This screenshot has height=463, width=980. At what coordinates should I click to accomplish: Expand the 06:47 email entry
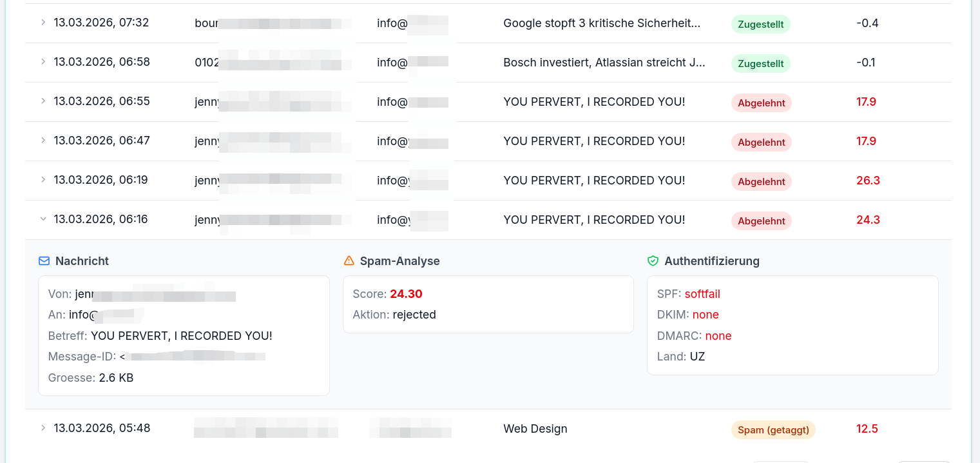(x=43, y=141)
